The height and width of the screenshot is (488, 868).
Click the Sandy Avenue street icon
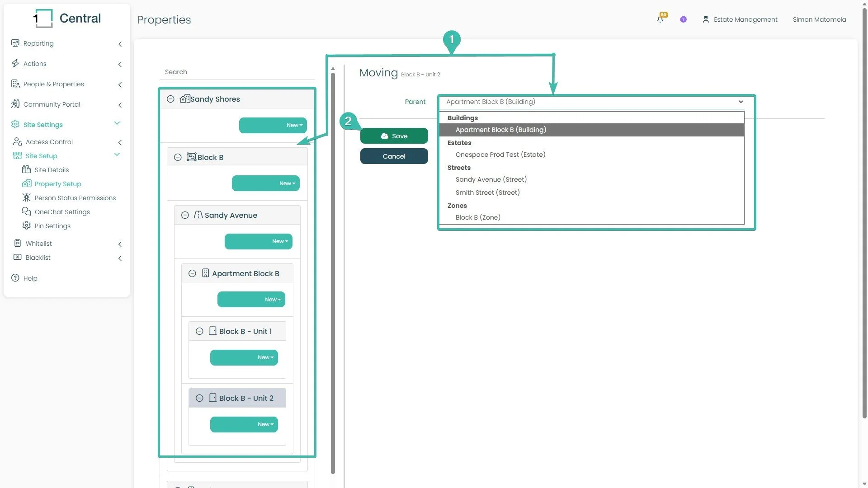198,215
